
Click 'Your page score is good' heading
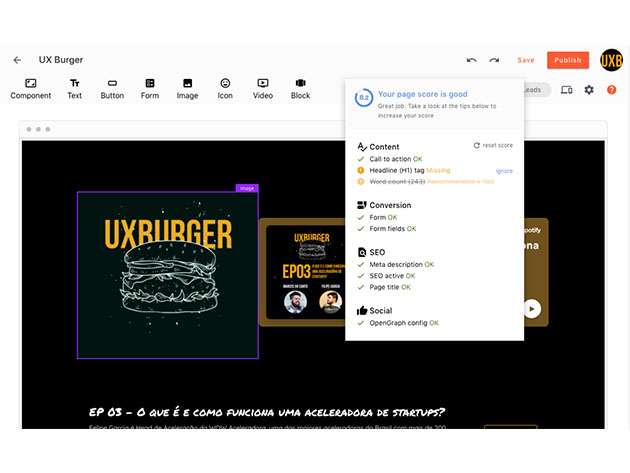tap(423, 94)
